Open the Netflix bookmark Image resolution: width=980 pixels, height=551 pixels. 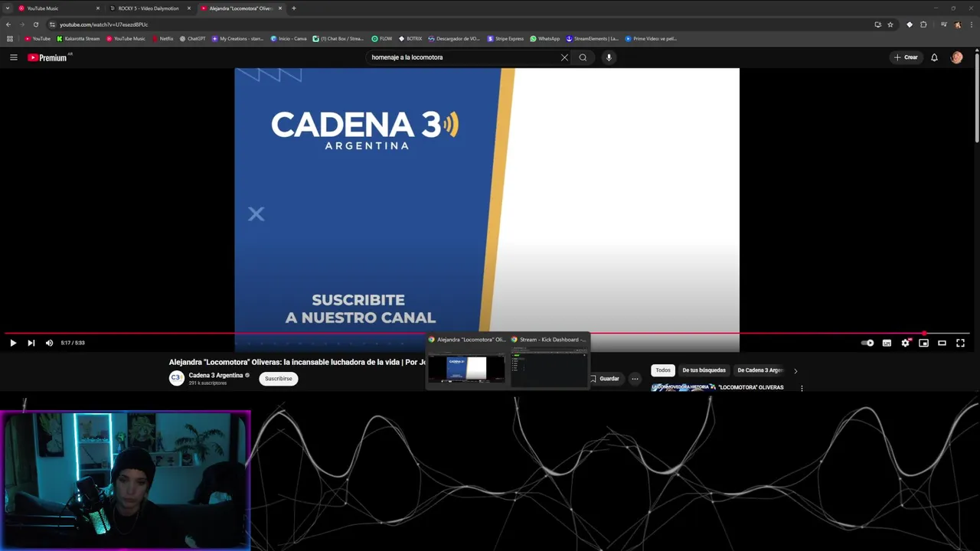(x=162, y=38)
